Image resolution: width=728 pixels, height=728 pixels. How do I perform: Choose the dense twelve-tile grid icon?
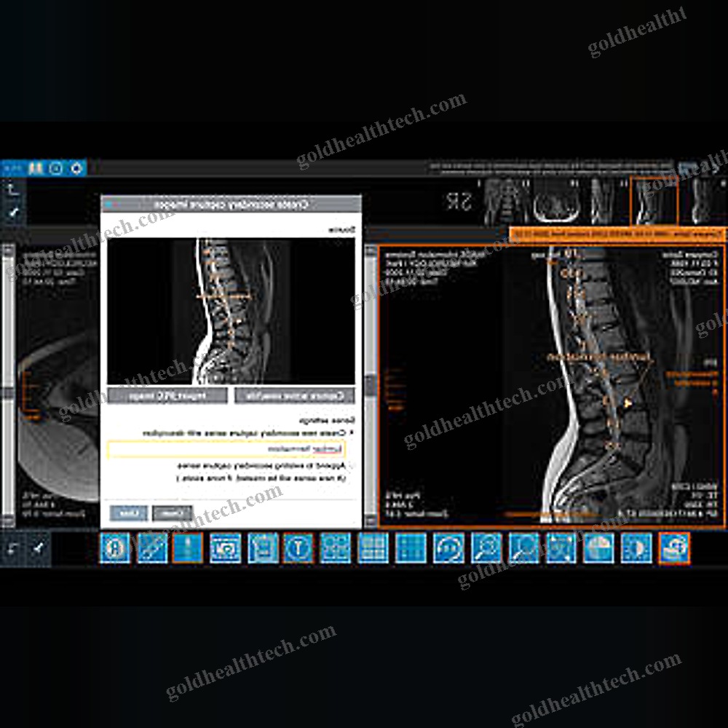pyautogui.click(x=411, y=548)
